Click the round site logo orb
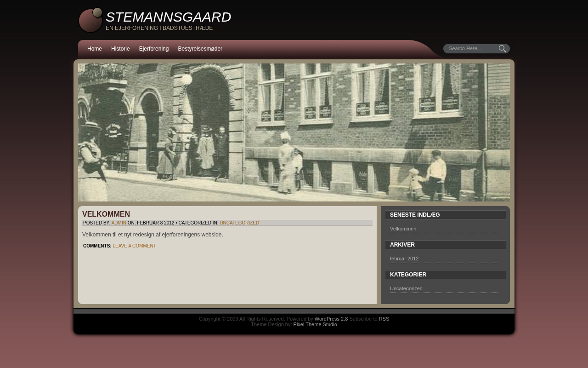 (x=90, y=21)
